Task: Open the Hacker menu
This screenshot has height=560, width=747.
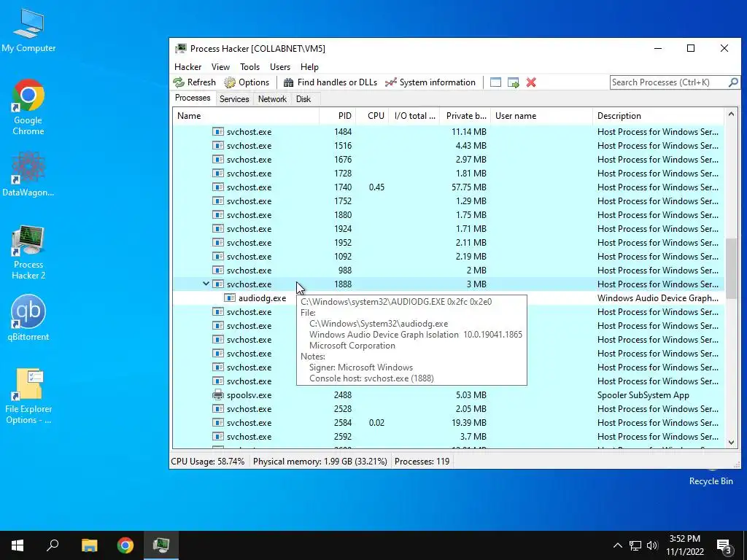Action: pyautogui.click(x=187, y=67)
